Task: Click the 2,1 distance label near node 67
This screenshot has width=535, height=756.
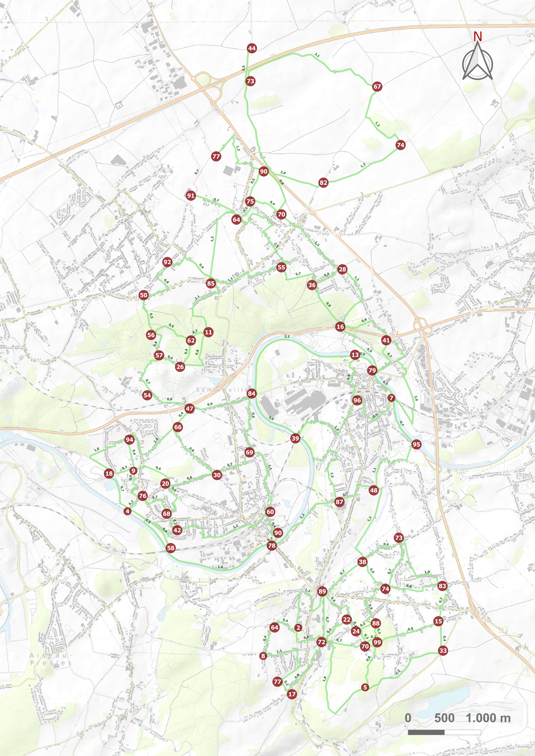Action: [317, 55]
